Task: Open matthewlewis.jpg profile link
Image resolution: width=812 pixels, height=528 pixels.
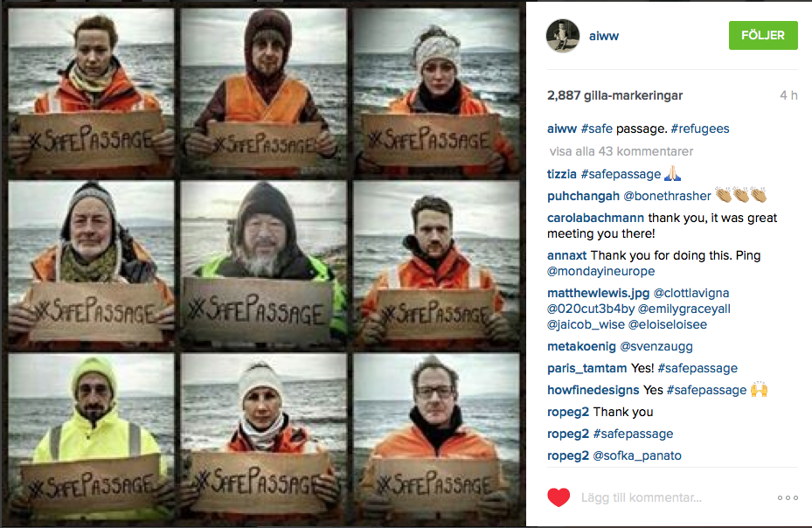Action: click(598, 293)
